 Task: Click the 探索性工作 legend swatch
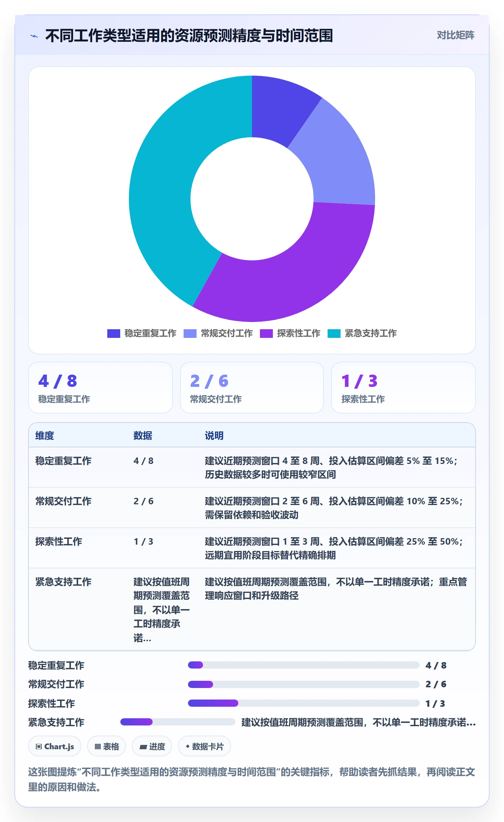tap(266, 334)
